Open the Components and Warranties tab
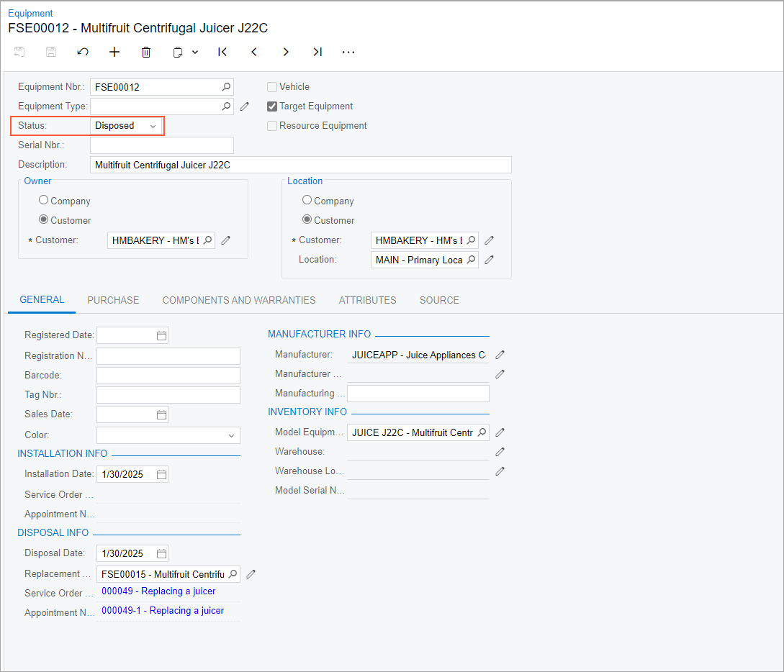 [x=239, y=300]
